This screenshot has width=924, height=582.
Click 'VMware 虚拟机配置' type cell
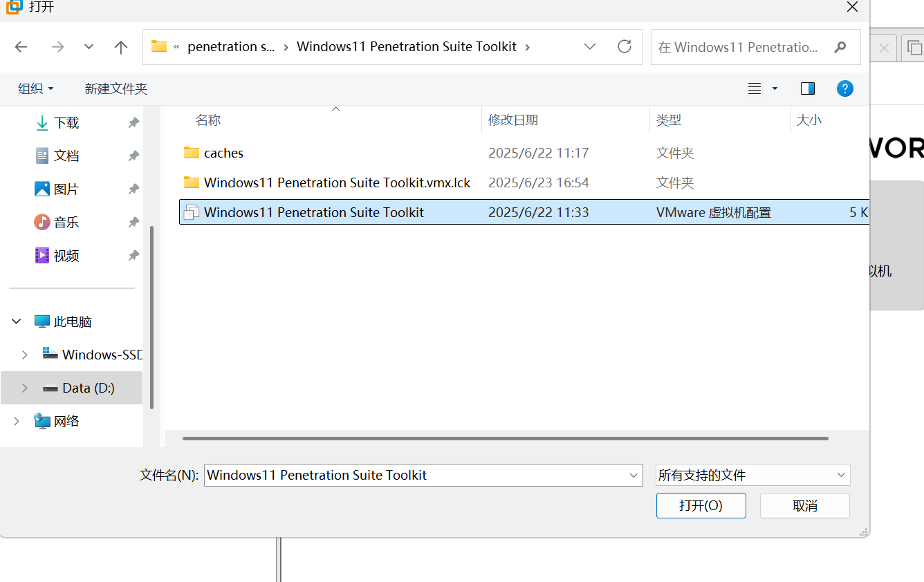pos(714,212)
